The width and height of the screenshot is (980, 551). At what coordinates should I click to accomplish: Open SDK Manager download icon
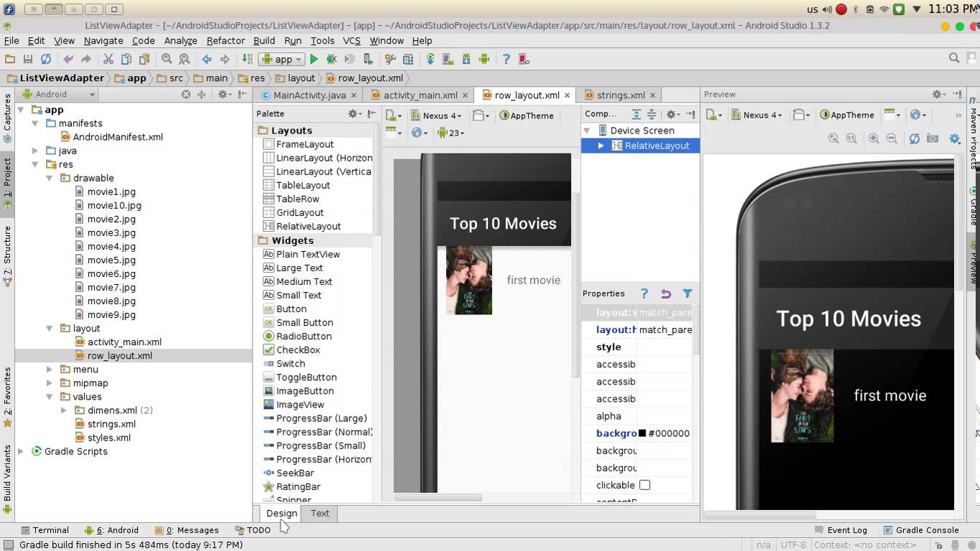[466, 60]
